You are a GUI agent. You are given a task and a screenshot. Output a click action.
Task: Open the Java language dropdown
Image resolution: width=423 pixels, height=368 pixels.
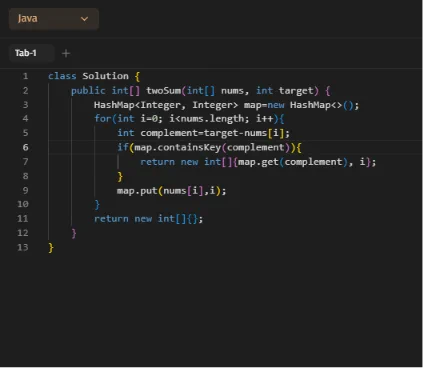(x=54, y=19)
